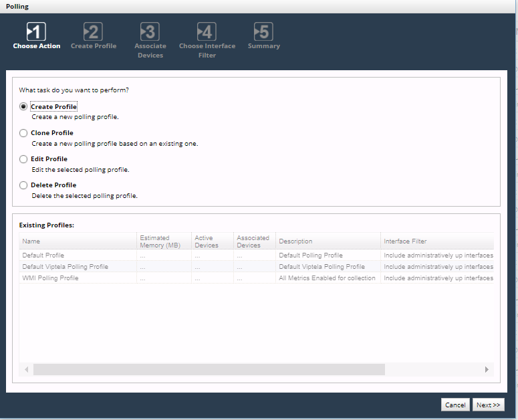518x420 pixels.
Task: Choose the Clone Profile option
Action: click(24, 133)
